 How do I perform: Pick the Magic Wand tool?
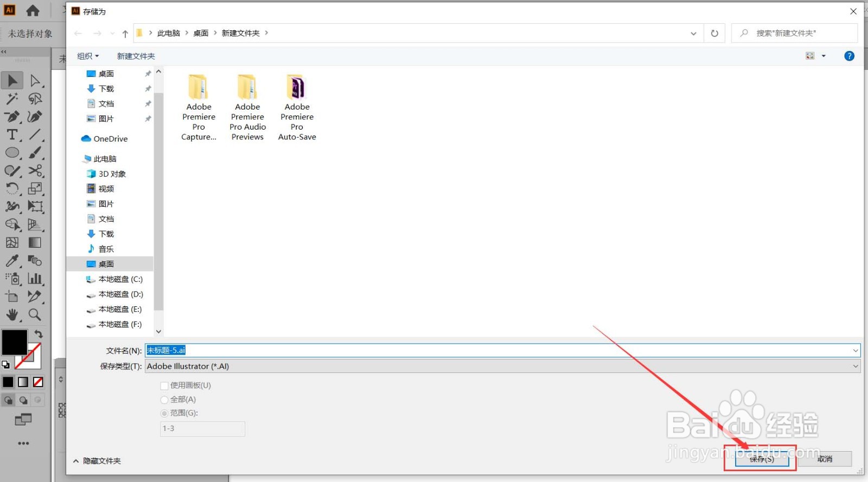pos(12,99)
